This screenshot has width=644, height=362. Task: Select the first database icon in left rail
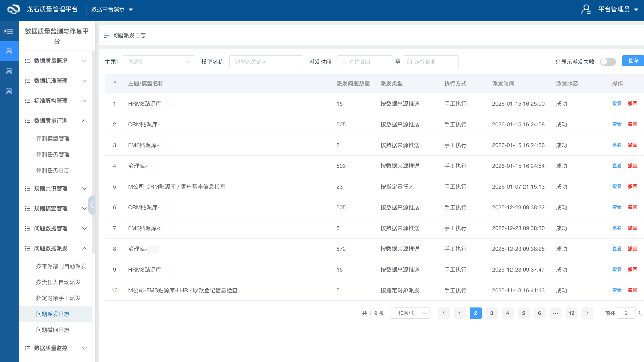click(9, 51)
